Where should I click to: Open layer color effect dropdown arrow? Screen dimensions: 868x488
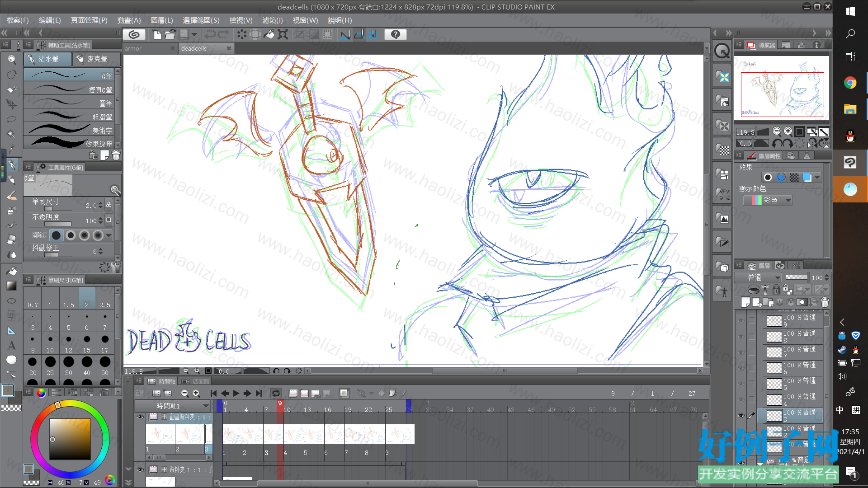click(817, 178)
